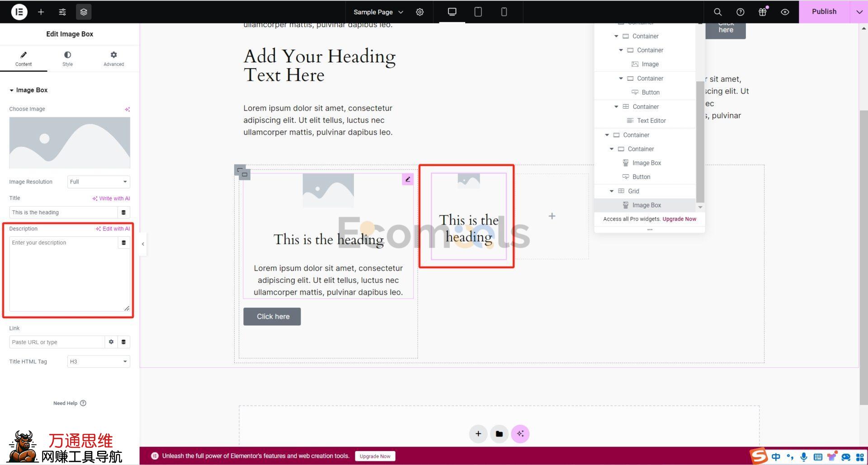Screen dimensions: 868x465
Task: Open the Title HTML Tag dropdown
Action: (99, 362)
